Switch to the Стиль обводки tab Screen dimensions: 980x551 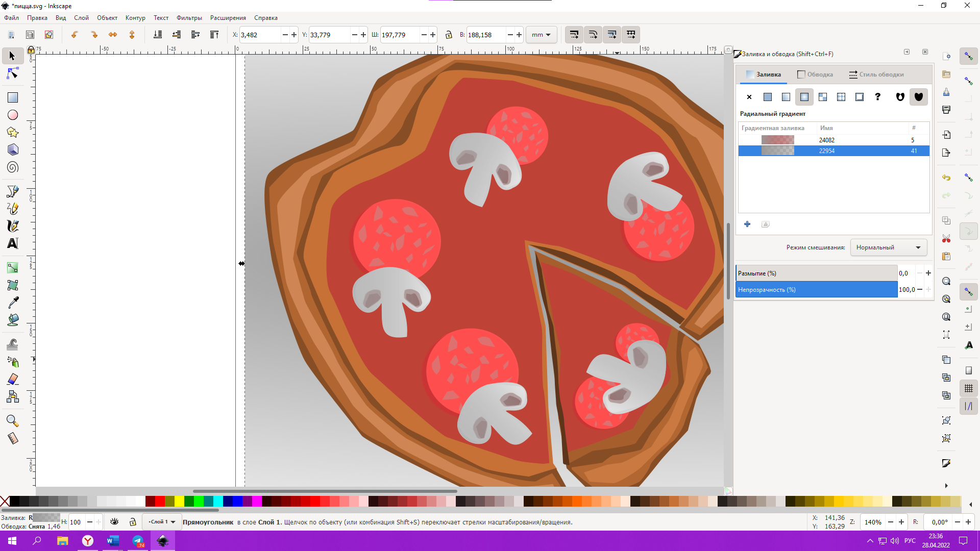[876, 74]
